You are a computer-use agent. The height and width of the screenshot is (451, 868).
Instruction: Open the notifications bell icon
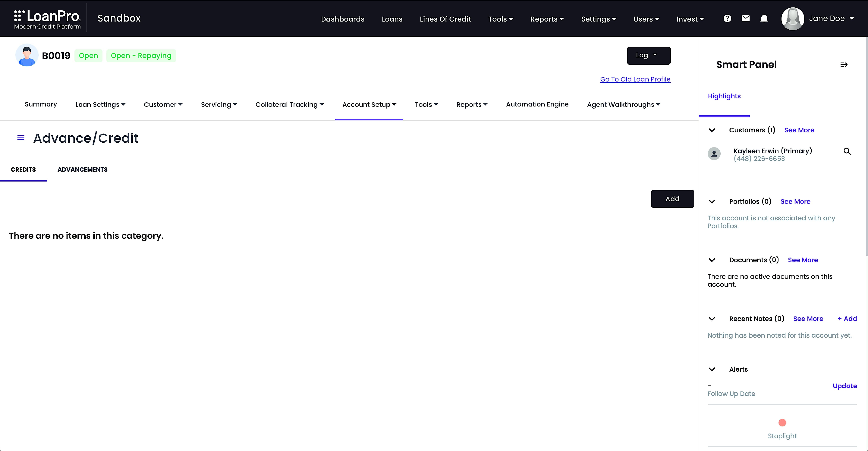coord(764,19)
